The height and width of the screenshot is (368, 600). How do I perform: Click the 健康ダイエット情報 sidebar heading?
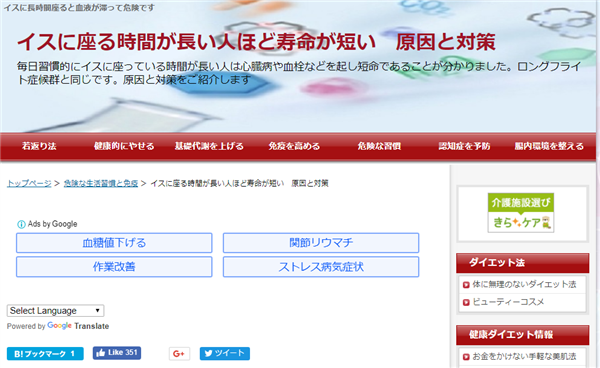coord(522,335)
